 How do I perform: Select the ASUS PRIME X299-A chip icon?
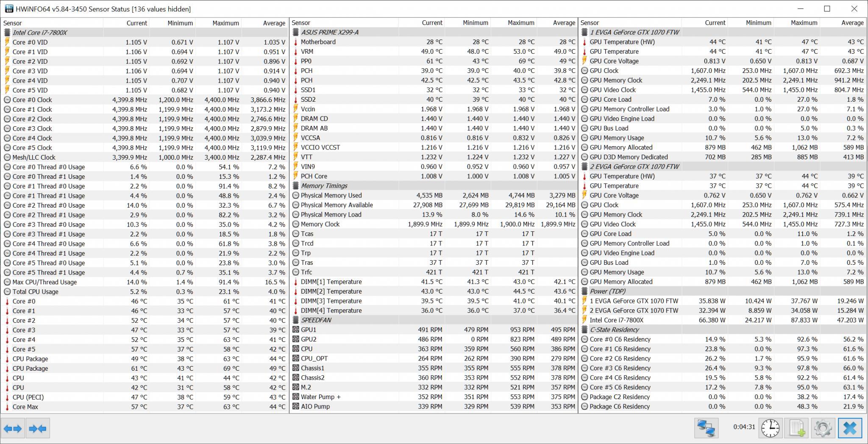click(x=295, y=32)
